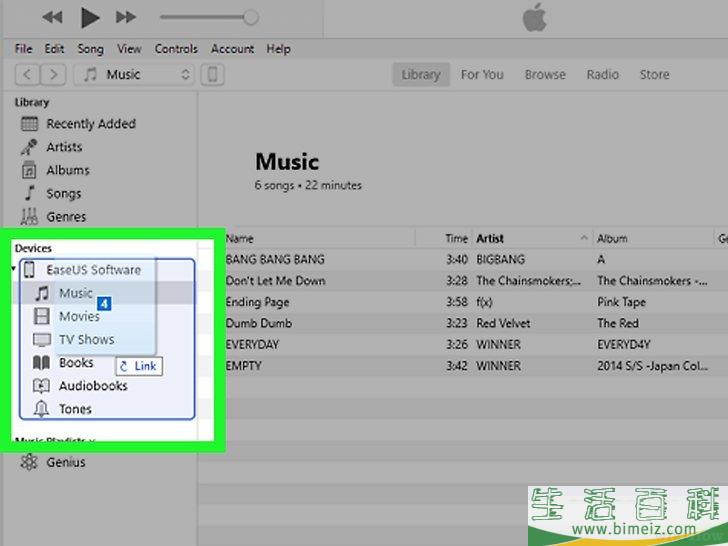The image size is (728, 546).
Task: Click the artist BIGBANG cell
Action: pyautogui.click(x=500, y=259)
